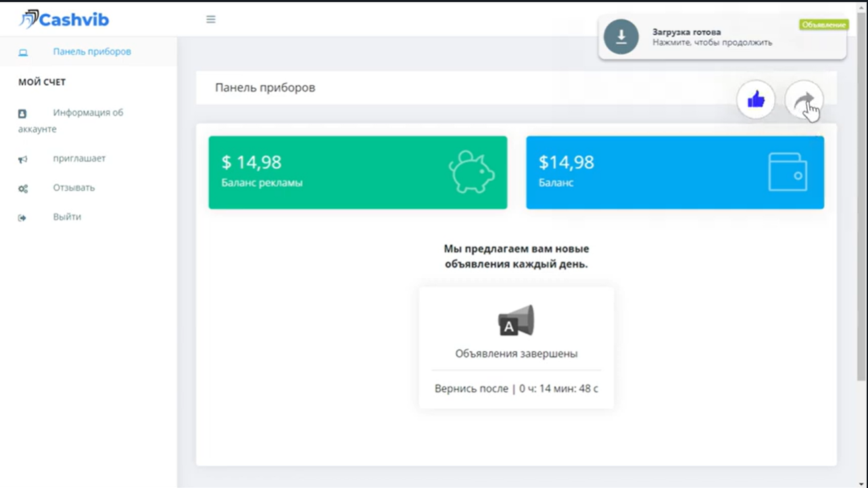Open Информация об аккаунте page

pos(88,113)
